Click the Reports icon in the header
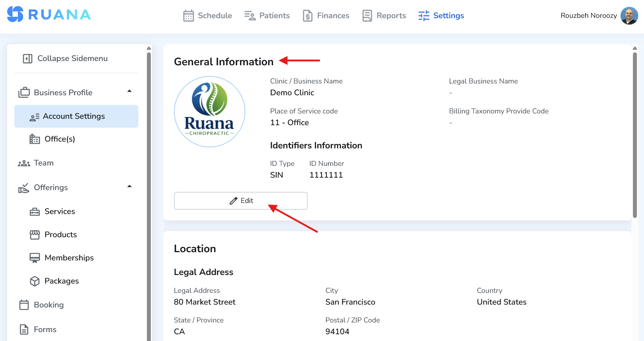 (x=367, y=15)
